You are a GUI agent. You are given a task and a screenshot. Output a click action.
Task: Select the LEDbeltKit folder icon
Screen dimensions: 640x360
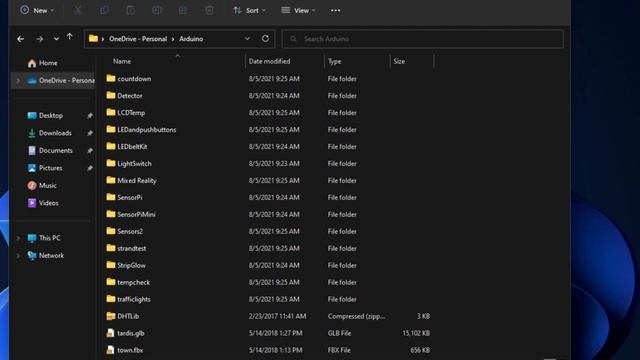point(111,146)
